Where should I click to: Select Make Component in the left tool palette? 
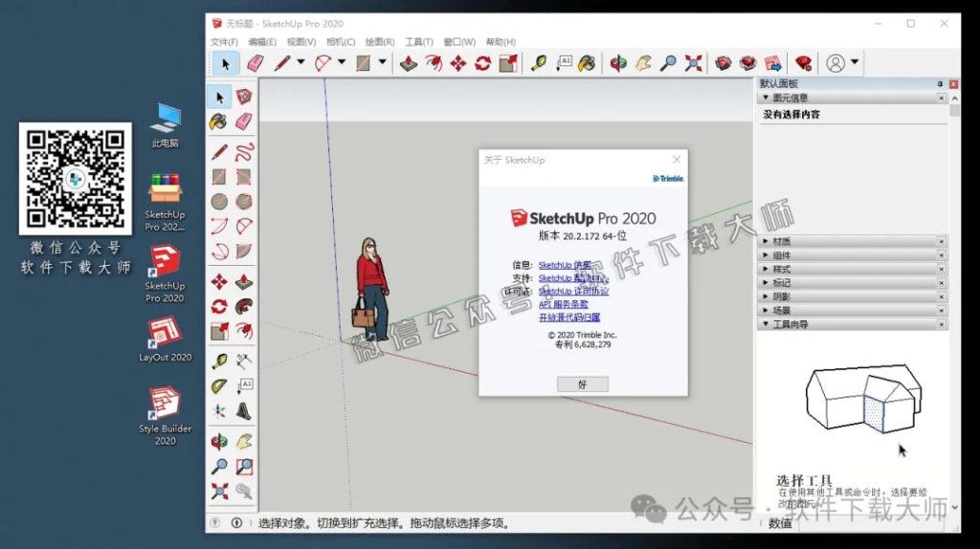click(244, 97)
